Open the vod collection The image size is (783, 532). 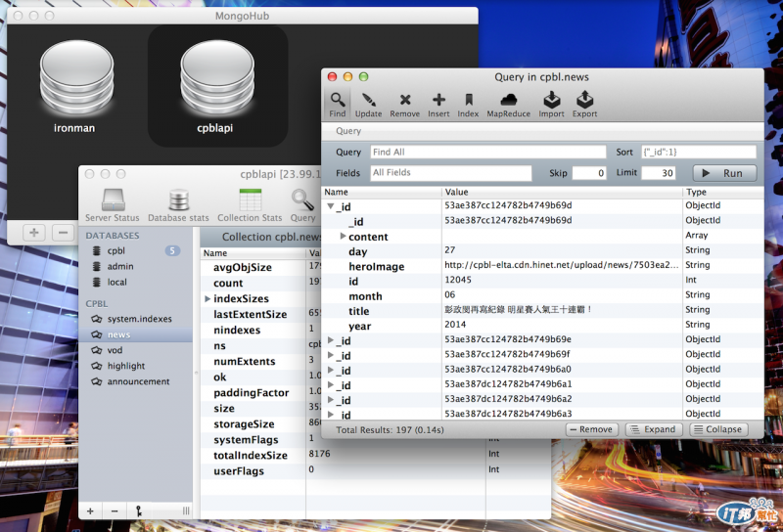(135, 350)
